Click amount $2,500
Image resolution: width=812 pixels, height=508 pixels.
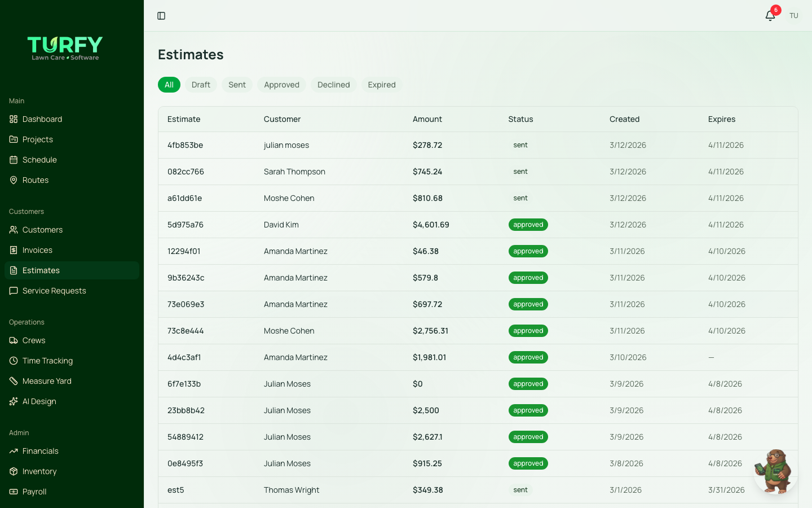(x=426, y=410)
